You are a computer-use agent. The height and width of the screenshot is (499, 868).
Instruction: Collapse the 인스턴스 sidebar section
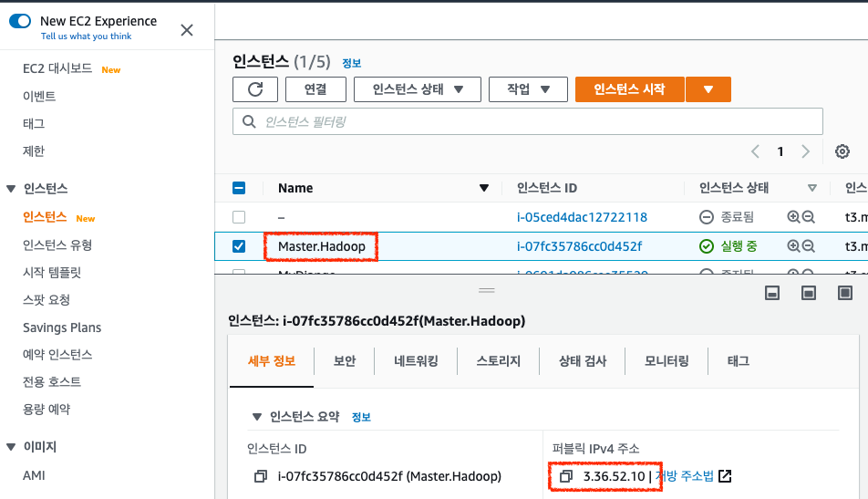click(x=11, y=189)
